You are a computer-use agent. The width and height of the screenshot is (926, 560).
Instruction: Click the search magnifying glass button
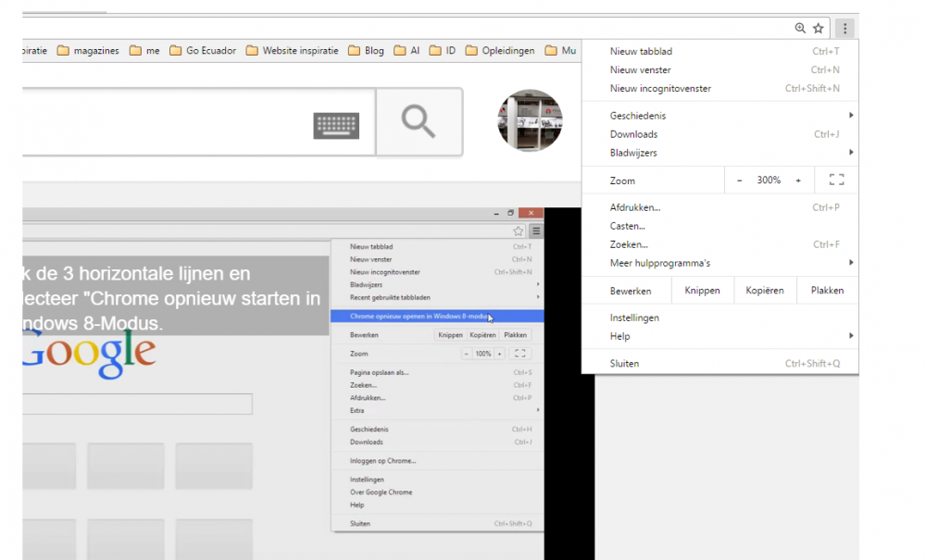tap(419, 122)
